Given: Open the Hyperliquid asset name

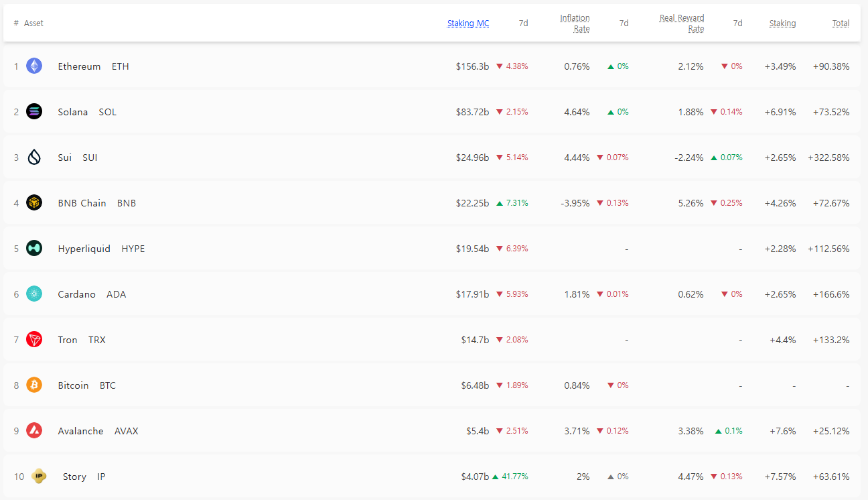Looking at the screenshot, I should [x=84, y=249].
